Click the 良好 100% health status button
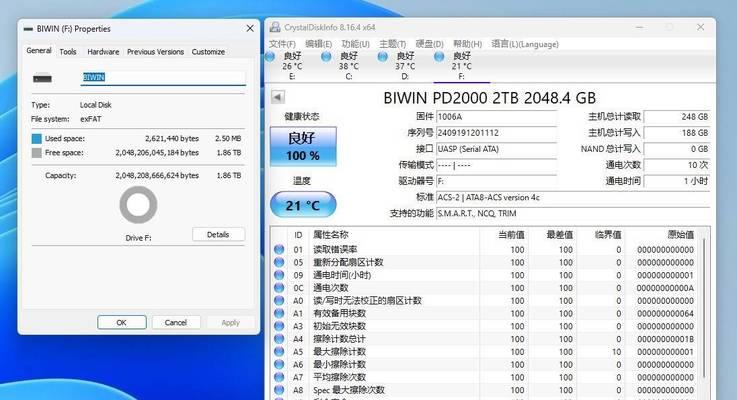Image resolution: width=737 pixels, height=400 pixels. pyautogui.click(x=303, y=146)
